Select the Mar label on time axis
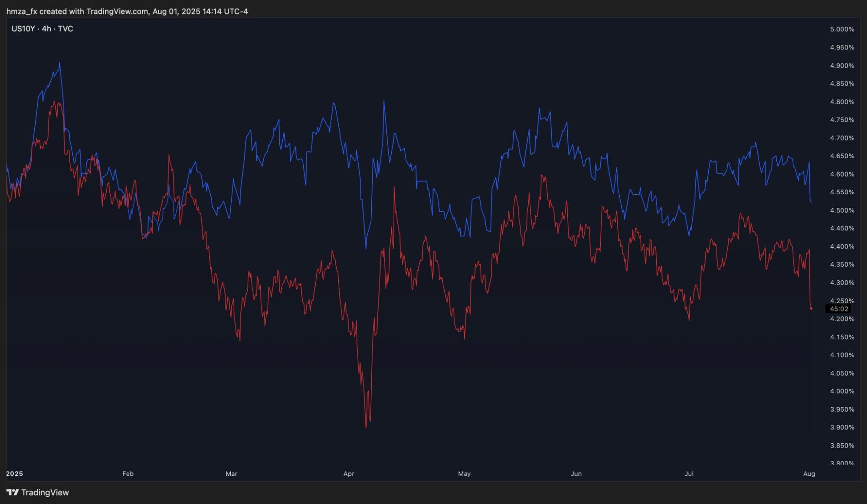Image resolution: width=867 pixels, height=504 pixels. [x=231, y=474]
